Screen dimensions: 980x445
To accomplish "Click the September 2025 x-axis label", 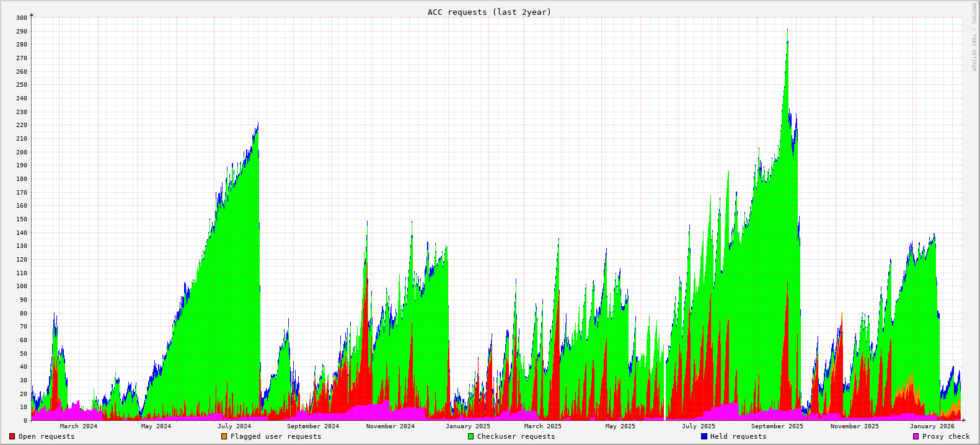I will click(x=777, y=426).
